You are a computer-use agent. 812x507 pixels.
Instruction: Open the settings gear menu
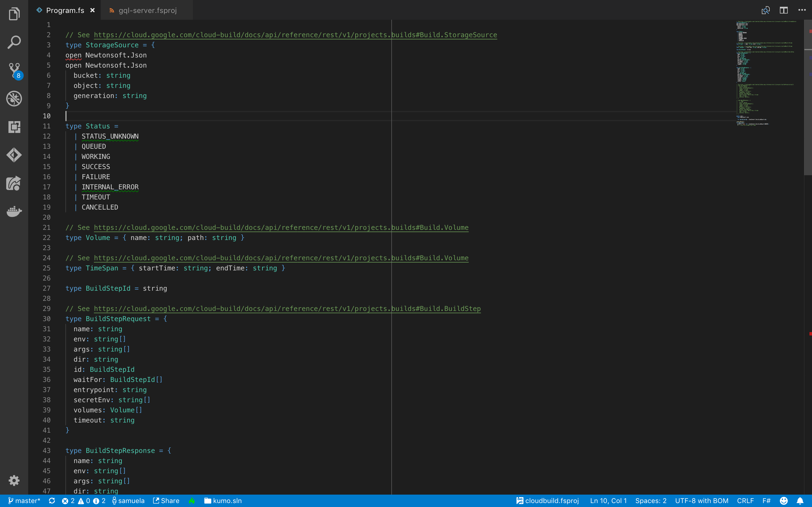[14, 481]
